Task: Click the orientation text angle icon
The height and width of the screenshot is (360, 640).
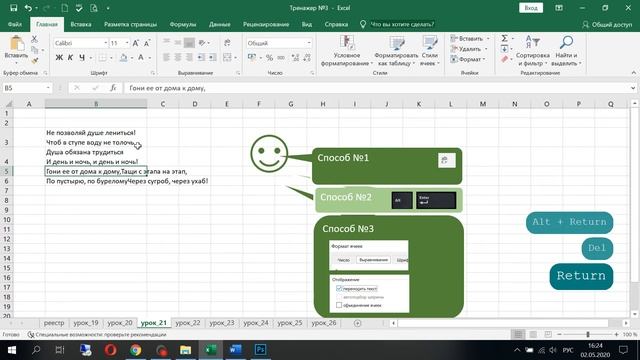Action: pos(202,43)
